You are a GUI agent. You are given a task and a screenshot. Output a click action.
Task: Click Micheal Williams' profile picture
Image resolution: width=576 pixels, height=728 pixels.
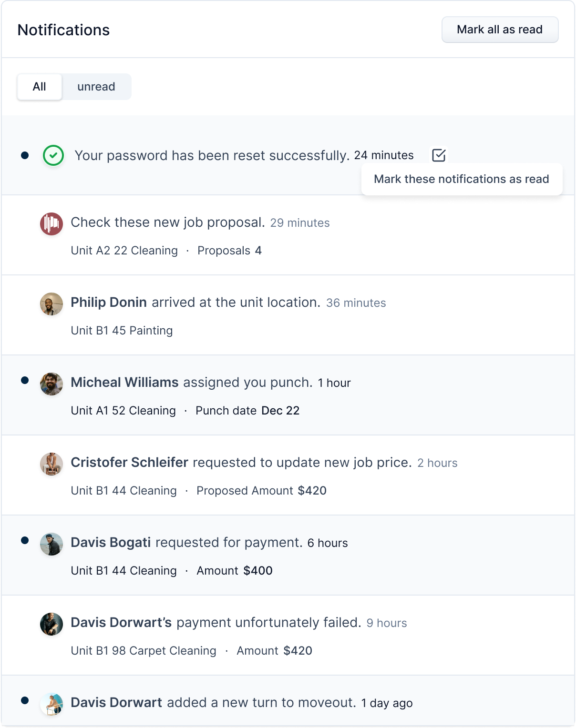(51, 384)
